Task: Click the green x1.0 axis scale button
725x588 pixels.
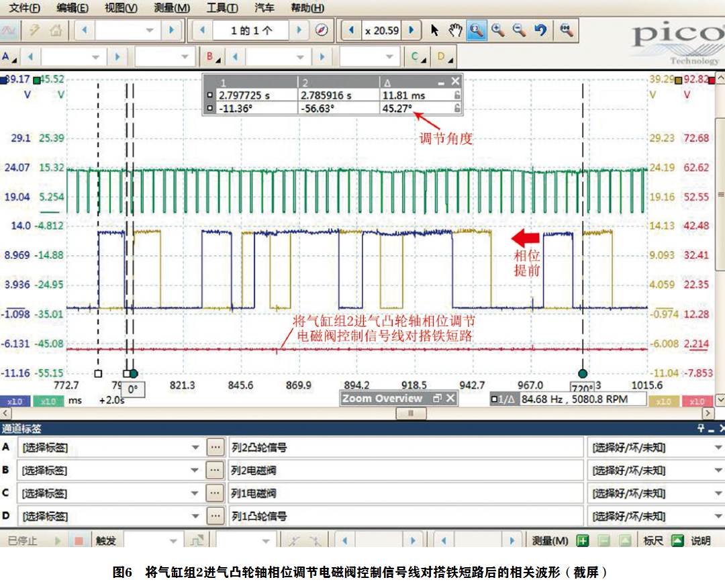Action: pyautogui.click(x=48, y=401)
